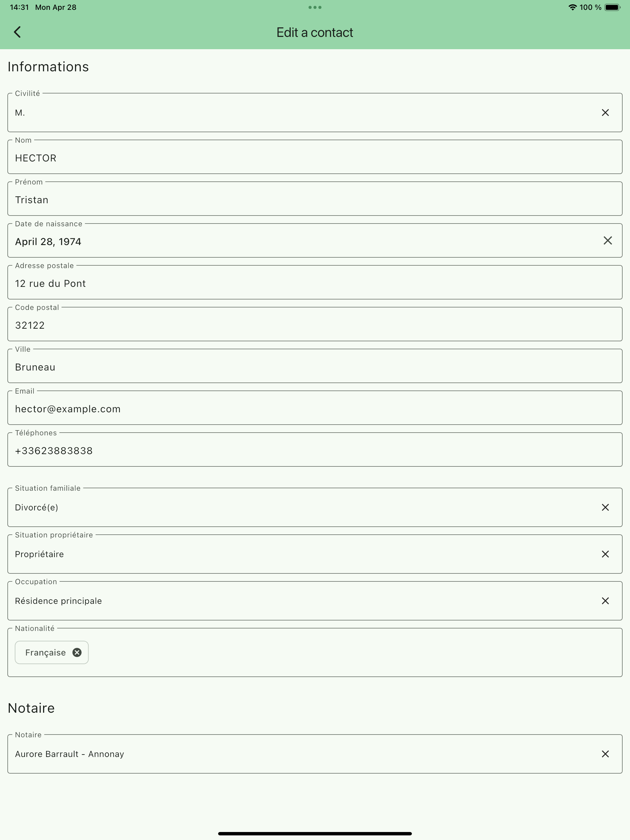Edit the Prénom field Tristan

click(x=315, y=199)
